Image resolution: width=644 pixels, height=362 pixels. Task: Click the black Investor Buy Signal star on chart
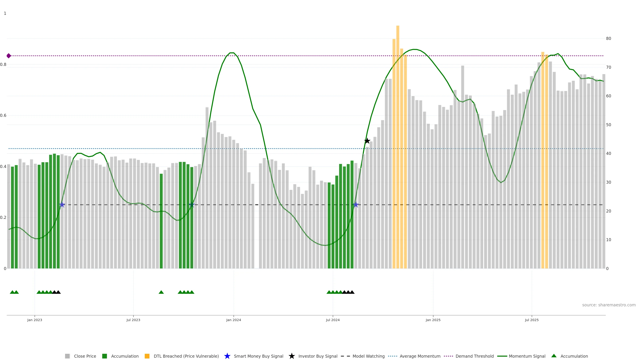tap(367, 141)
